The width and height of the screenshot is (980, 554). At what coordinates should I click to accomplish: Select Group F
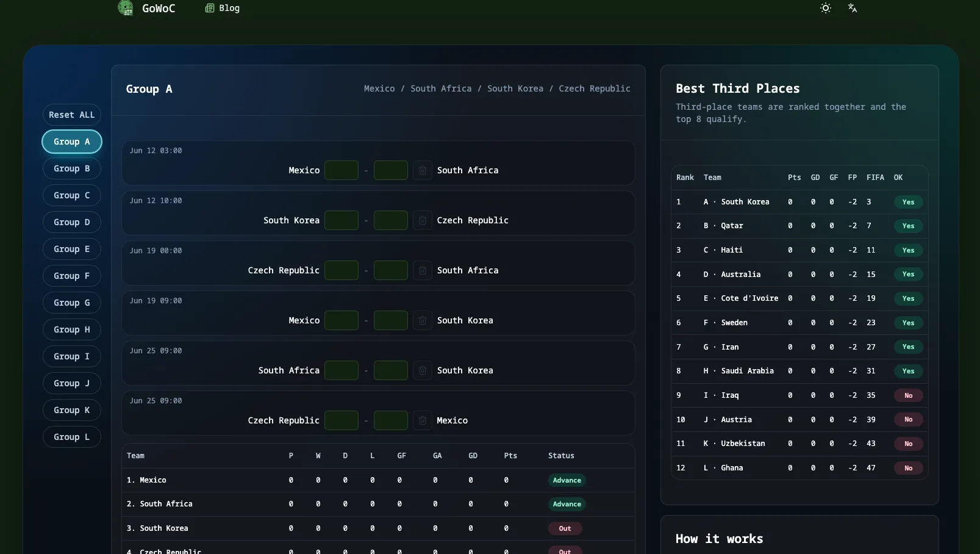point(72,276)
